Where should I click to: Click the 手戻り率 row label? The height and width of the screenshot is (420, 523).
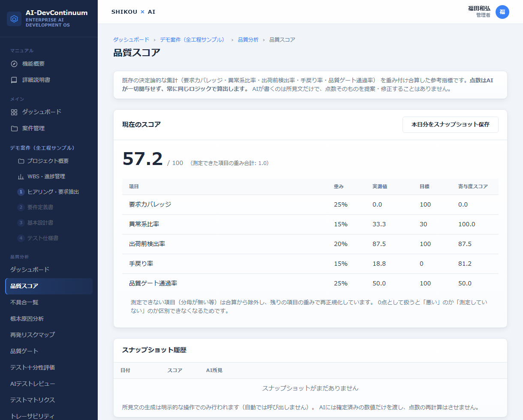pyautogui.click(x=141, y=264)
